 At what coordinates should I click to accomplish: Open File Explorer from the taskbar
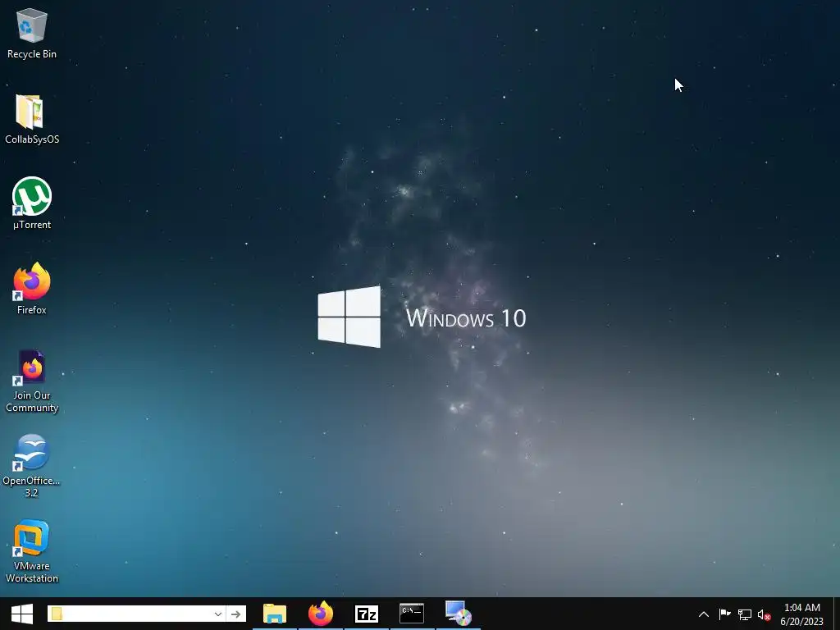(275, 614)
